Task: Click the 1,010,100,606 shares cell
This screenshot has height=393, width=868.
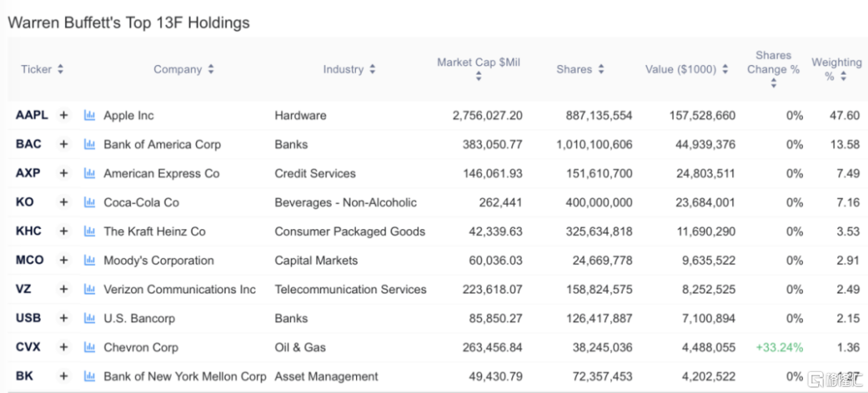Action: pyautogui.click(x=594, y=145)
